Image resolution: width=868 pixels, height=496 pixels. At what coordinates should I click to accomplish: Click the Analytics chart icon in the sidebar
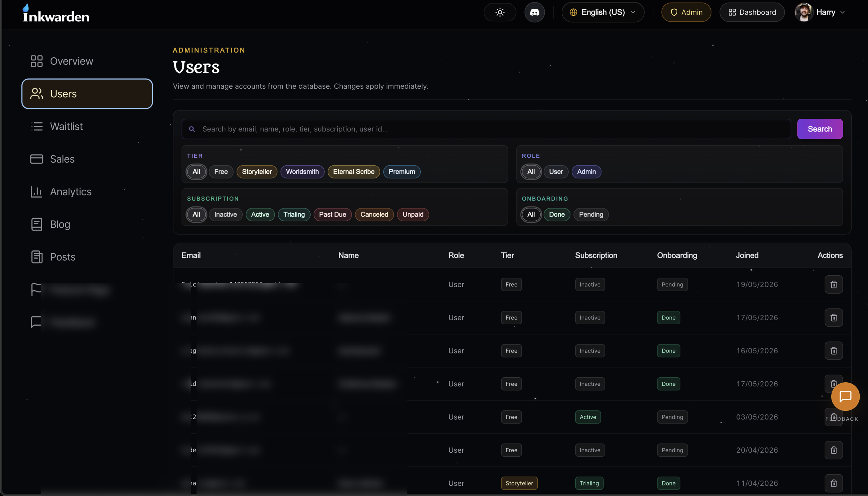pos(37,192)
